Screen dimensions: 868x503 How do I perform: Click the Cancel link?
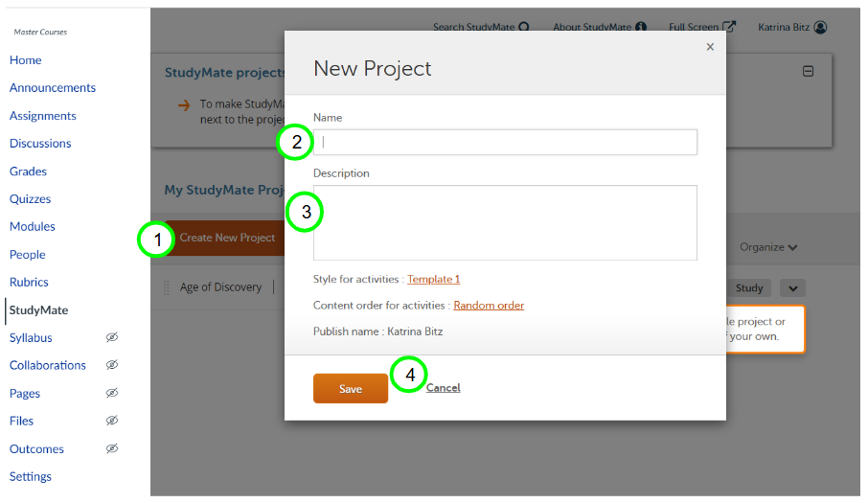coord(443,388)
